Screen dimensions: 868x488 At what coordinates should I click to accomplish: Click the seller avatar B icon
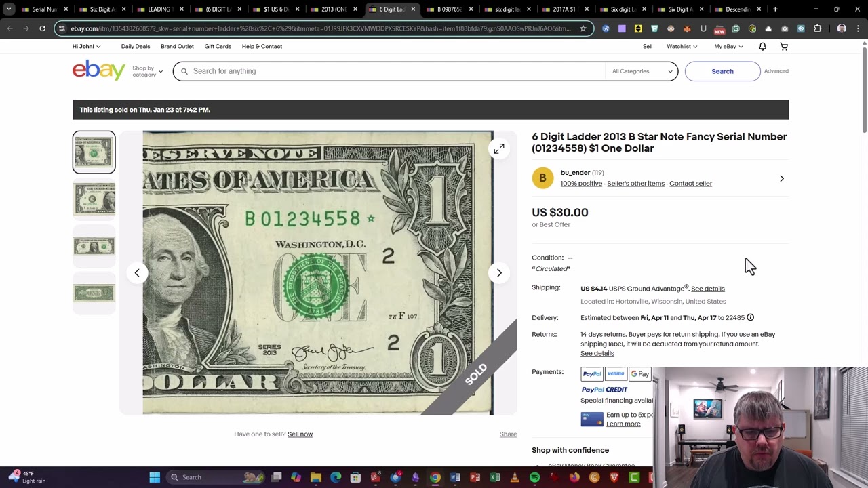click(x=542, y=178)
